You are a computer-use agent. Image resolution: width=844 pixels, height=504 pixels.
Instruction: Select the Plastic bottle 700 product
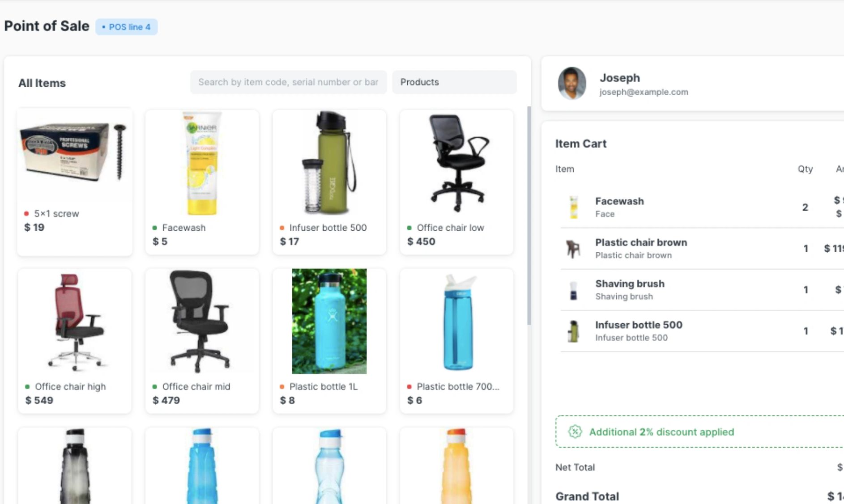456,341
